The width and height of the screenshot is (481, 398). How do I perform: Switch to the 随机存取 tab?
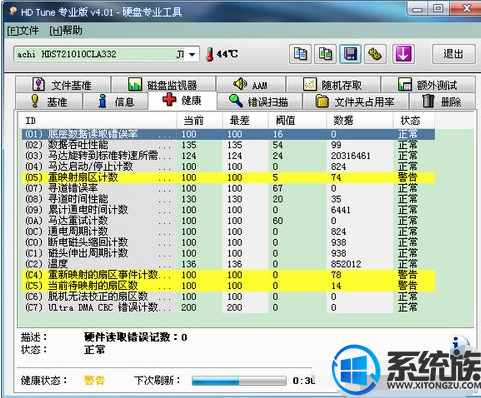333,85
